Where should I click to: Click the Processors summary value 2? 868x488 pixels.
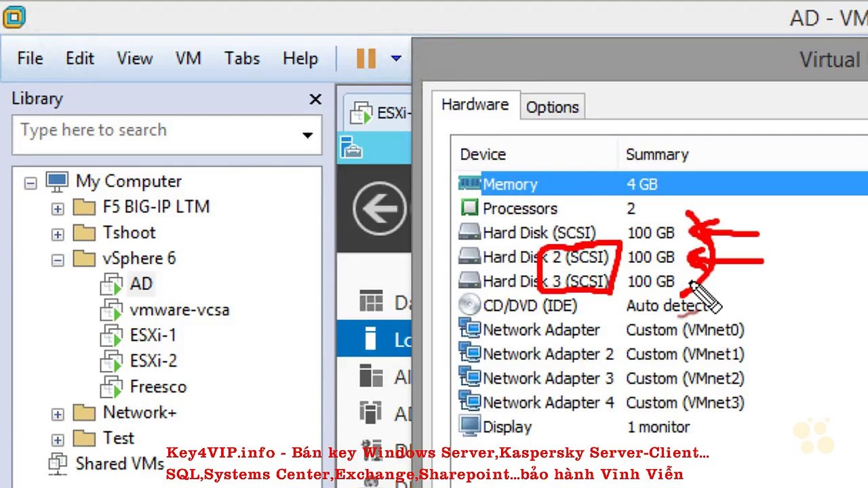point(631,208)
